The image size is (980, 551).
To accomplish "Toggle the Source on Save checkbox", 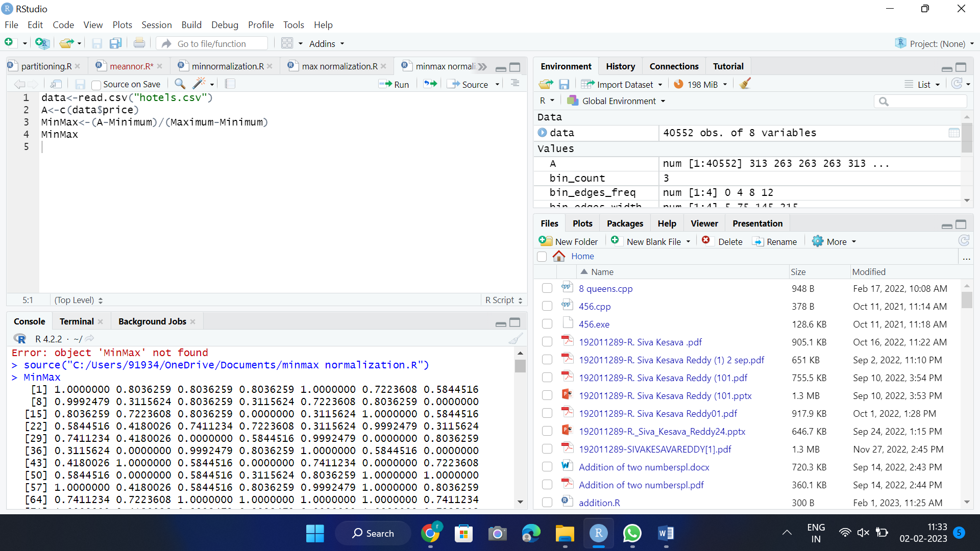I will click(96, 85).
